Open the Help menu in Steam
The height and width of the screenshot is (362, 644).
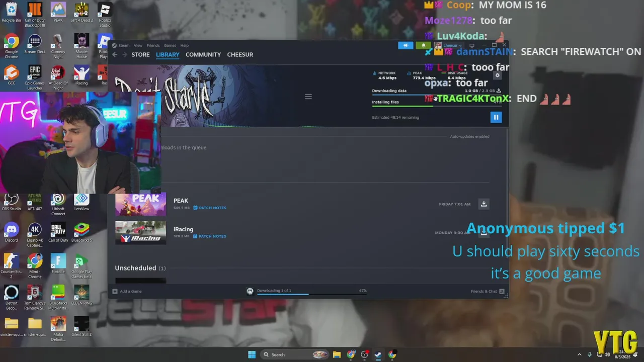pos(185,45)
